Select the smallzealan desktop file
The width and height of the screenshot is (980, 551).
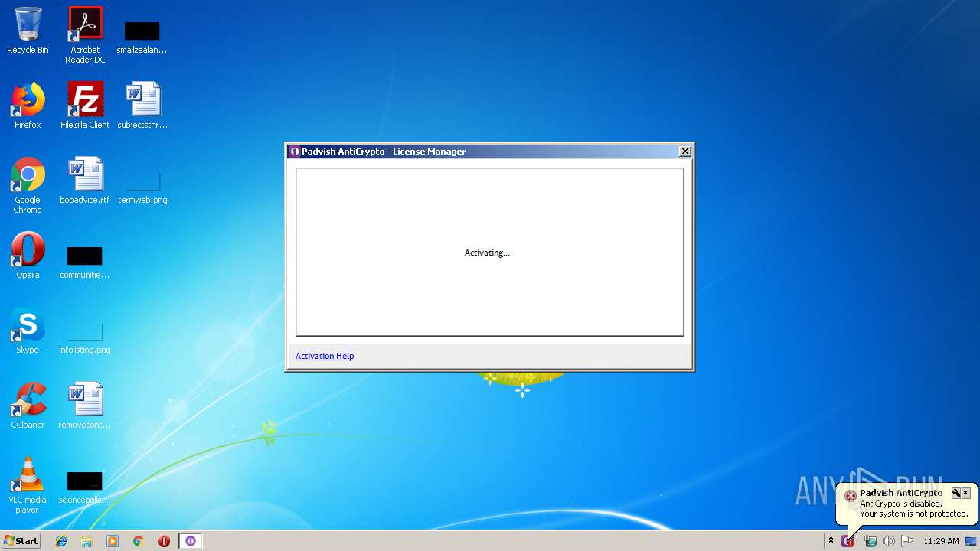142,37
